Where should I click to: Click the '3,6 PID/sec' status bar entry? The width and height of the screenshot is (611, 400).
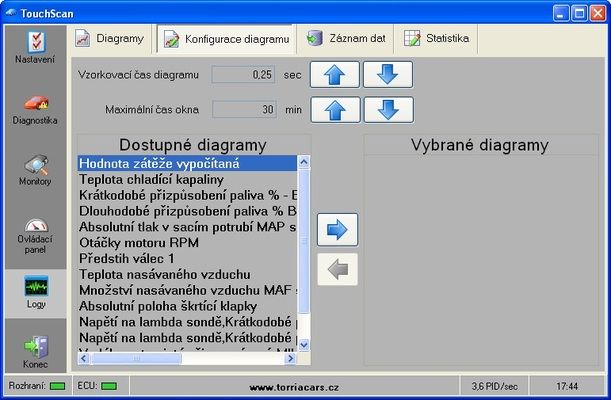(494, 386)
